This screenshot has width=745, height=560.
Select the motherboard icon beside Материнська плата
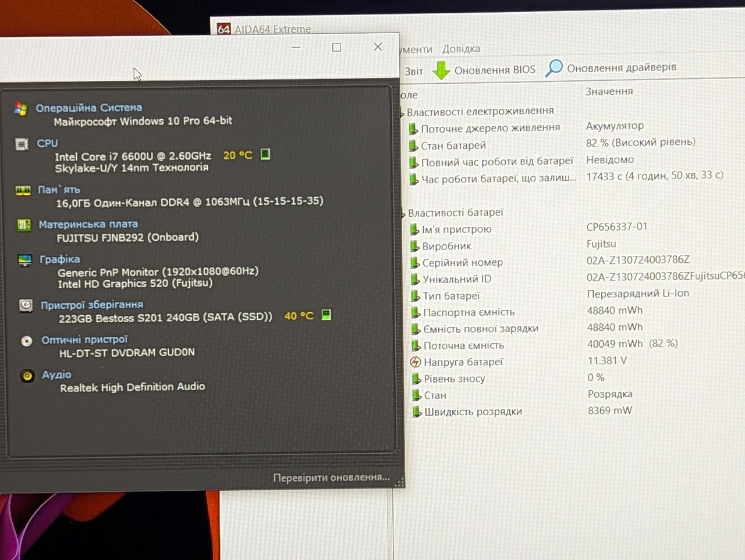click(24, 224)
